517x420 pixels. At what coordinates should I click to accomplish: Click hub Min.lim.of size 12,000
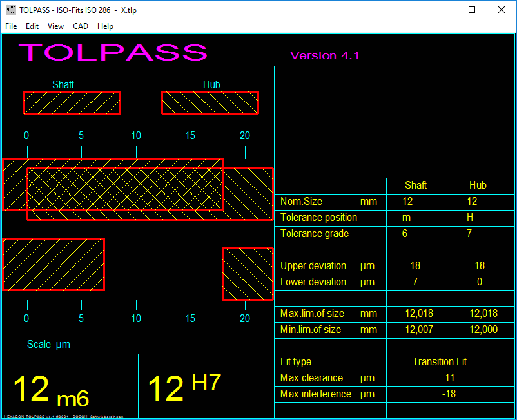pos(483,330)
